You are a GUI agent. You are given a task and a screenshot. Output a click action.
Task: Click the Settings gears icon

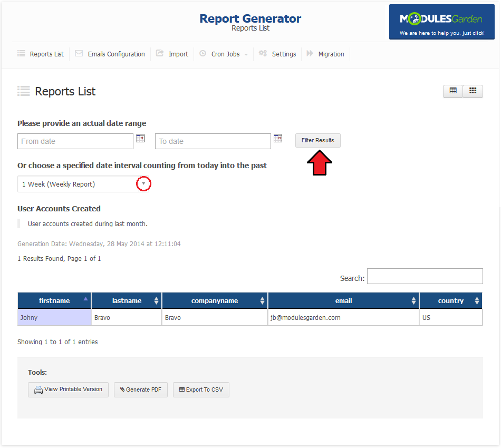click(x=263, y=53)
